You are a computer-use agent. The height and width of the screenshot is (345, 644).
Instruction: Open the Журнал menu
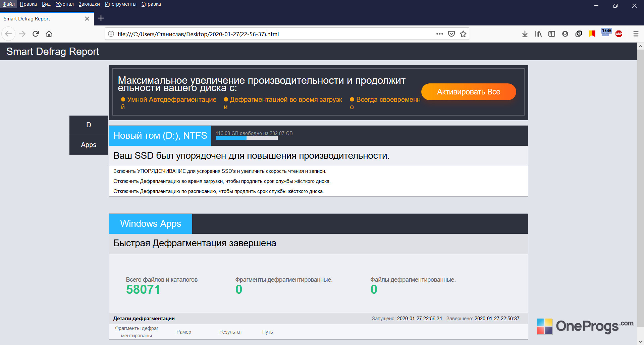tap(64, 4)
